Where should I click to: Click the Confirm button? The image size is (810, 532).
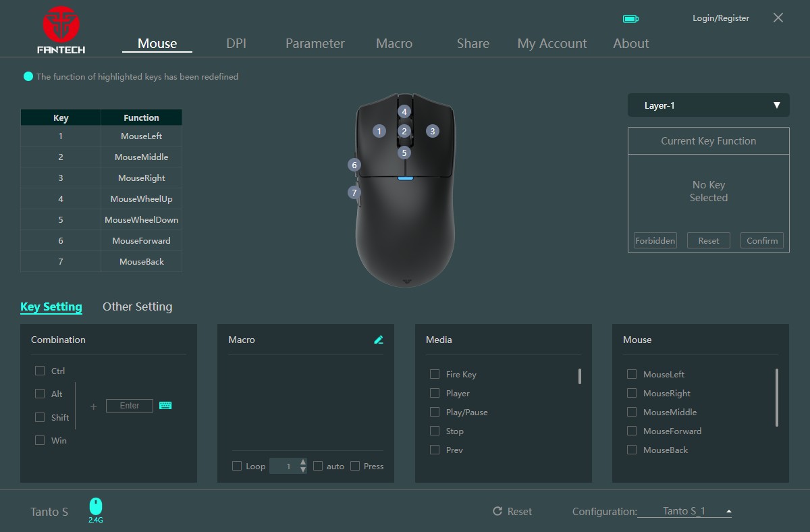point(762,240)
